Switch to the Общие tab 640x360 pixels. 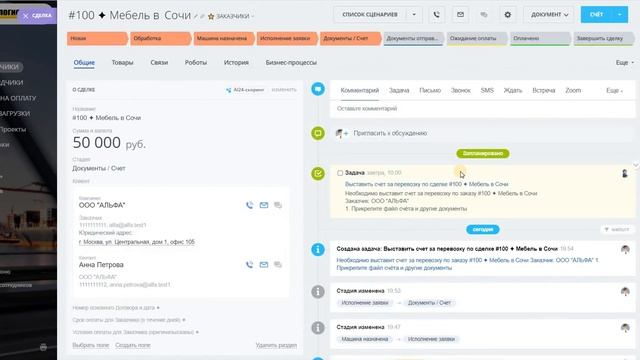pos(84,62)
